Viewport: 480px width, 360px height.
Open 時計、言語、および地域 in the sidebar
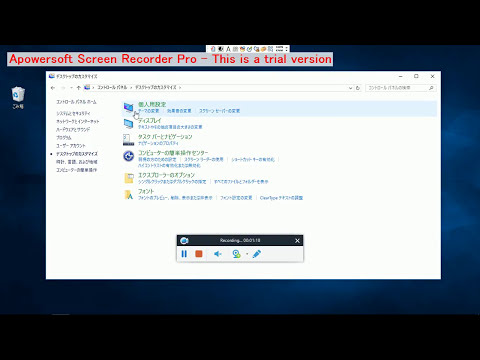[77, 162]
